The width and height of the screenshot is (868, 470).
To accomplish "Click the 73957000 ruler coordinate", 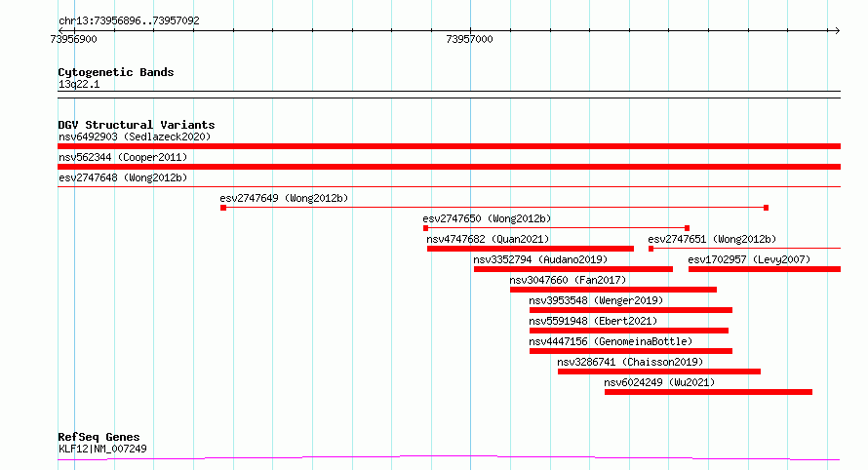I will [469, 39].
